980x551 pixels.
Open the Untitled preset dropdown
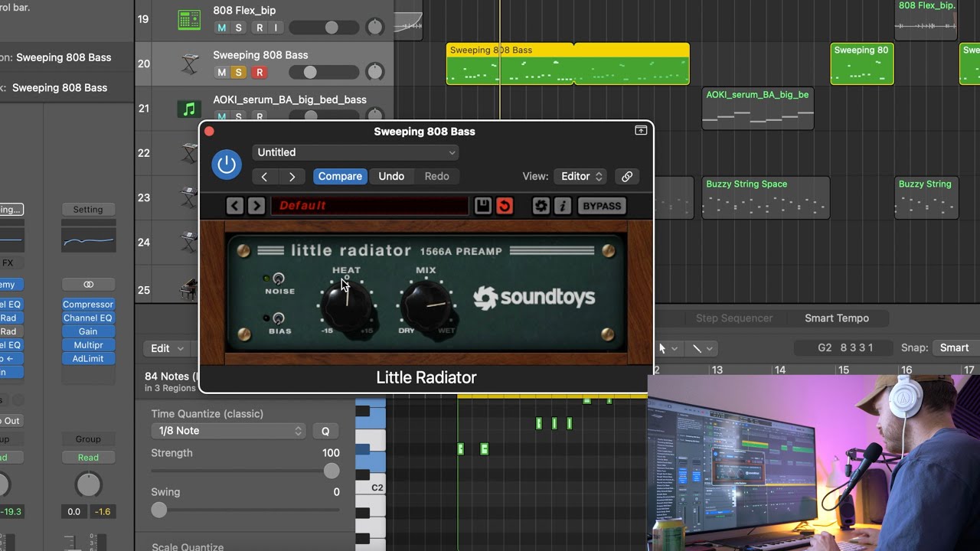(356, 152)
